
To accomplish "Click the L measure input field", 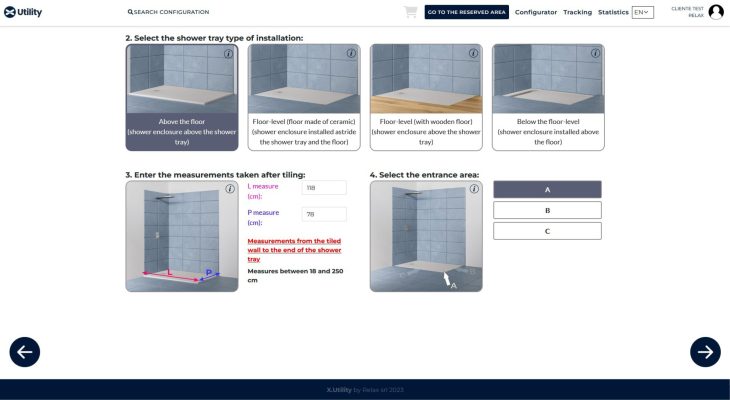I will click(323, 187).
